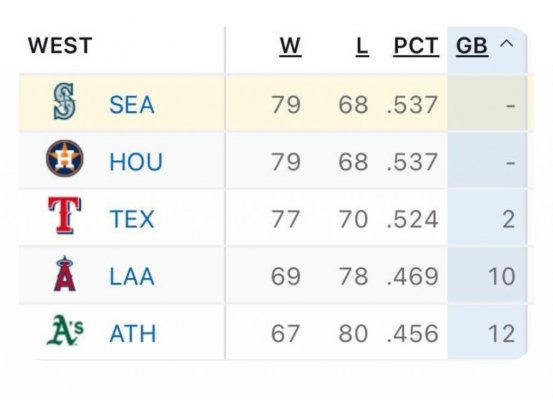
Task: Open the LAA team link
Action: point(132,276)
